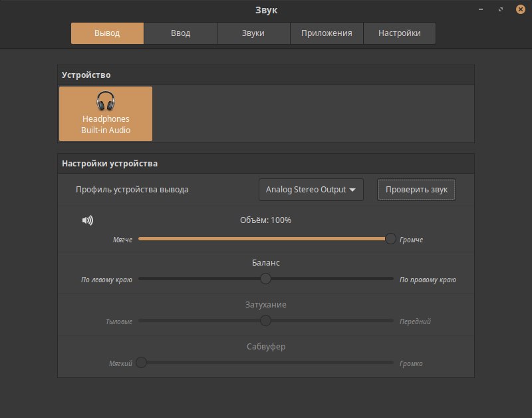The width and height of the screenshot is (532, 418).
Task: Mute output via the speaker volume icon
Action: pyautogui.click(x=88, y=220)
